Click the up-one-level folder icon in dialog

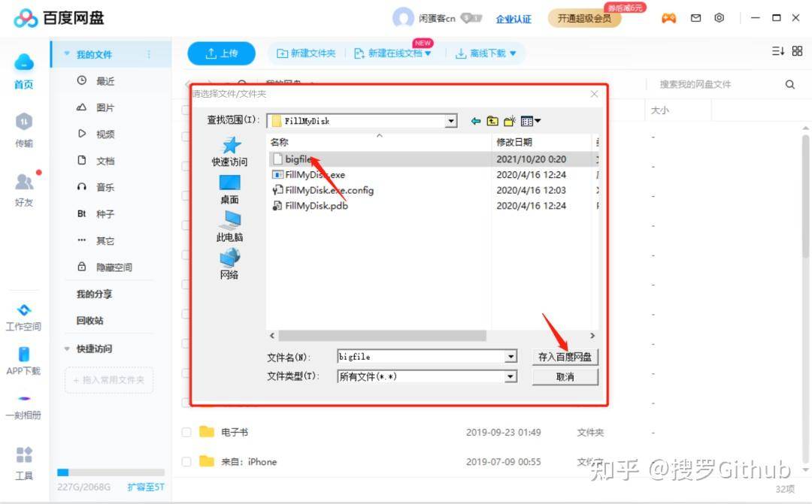coord(492,121)
